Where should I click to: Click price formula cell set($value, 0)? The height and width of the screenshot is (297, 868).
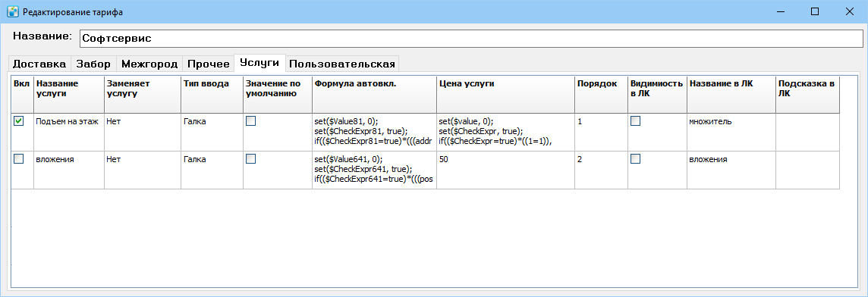pos(506,132)
